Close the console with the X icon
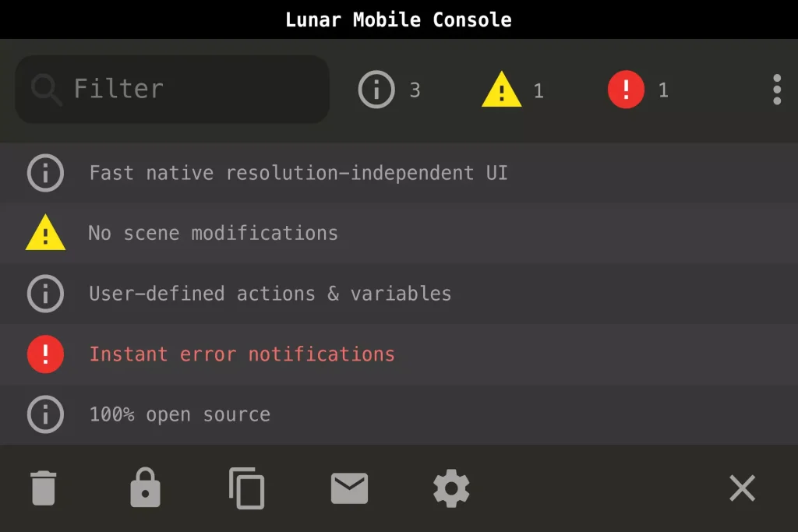The width and height of the screenshot is (798, 532). tap(742, 488)
